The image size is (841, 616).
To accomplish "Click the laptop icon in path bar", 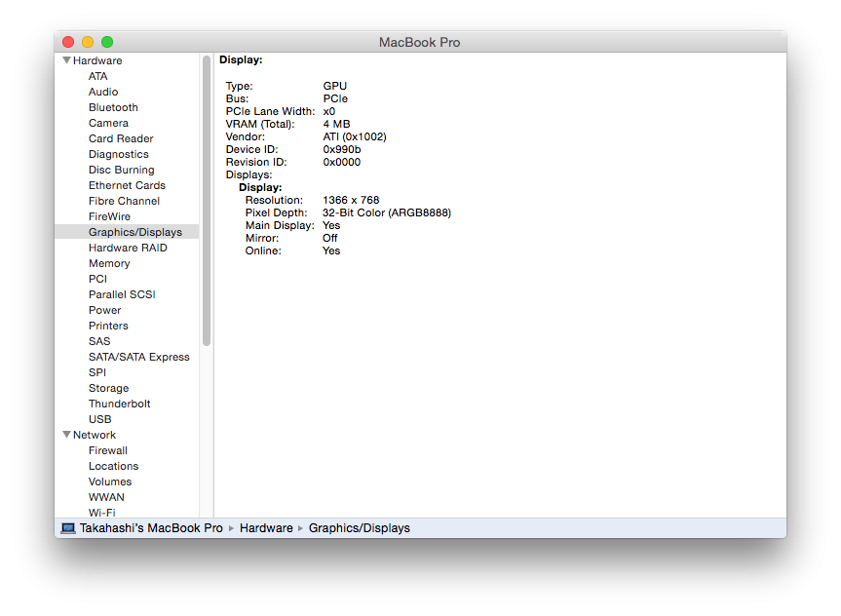I will click(x=68, y=528).
